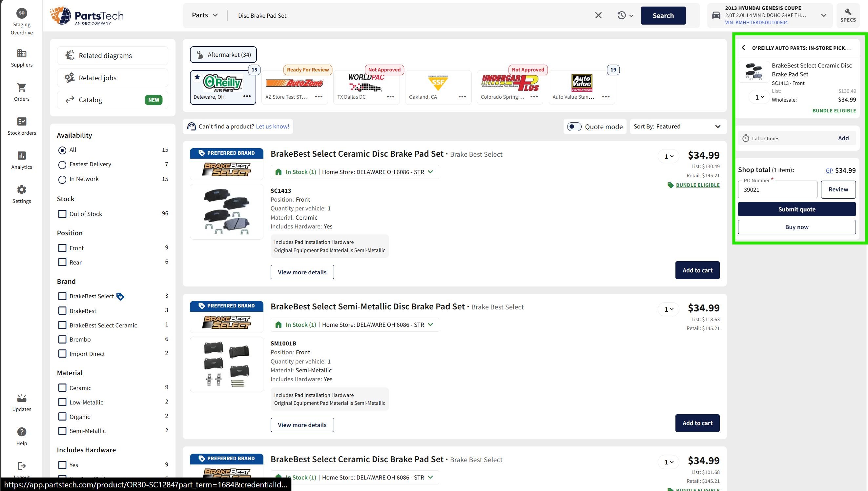Click the Search button
This screenshot has height=491, width=868.
(663, 15)
